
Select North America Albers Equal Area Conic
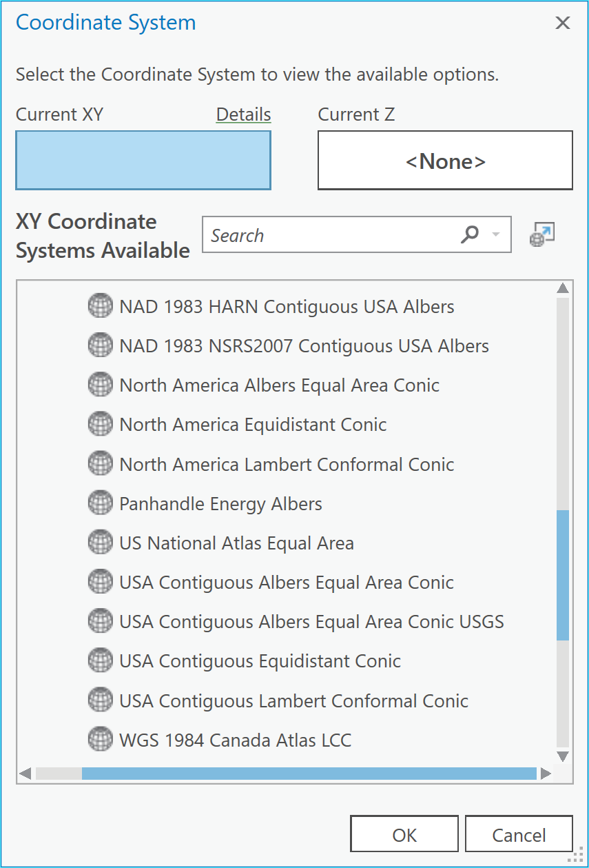click(279, 385)
